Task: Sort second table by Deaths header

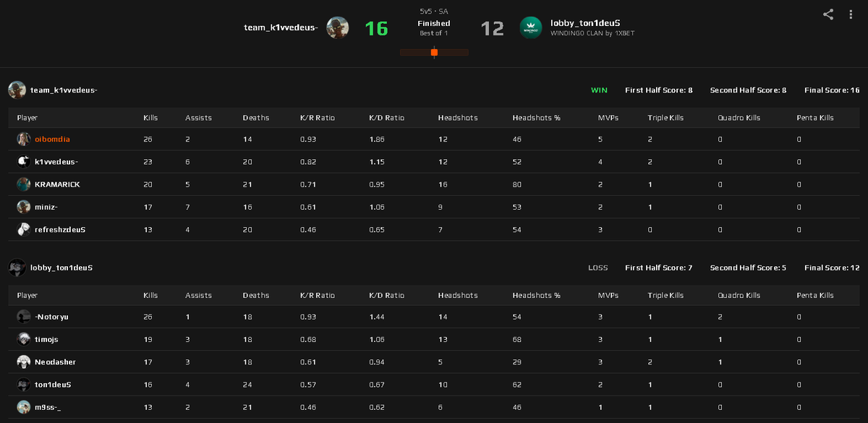Action: click(x=256, y=295)
